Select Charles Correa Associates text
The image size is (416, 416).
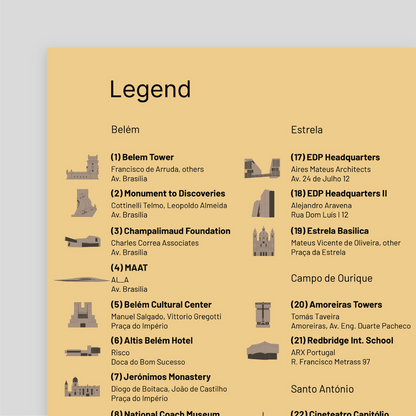coord(155,243)
